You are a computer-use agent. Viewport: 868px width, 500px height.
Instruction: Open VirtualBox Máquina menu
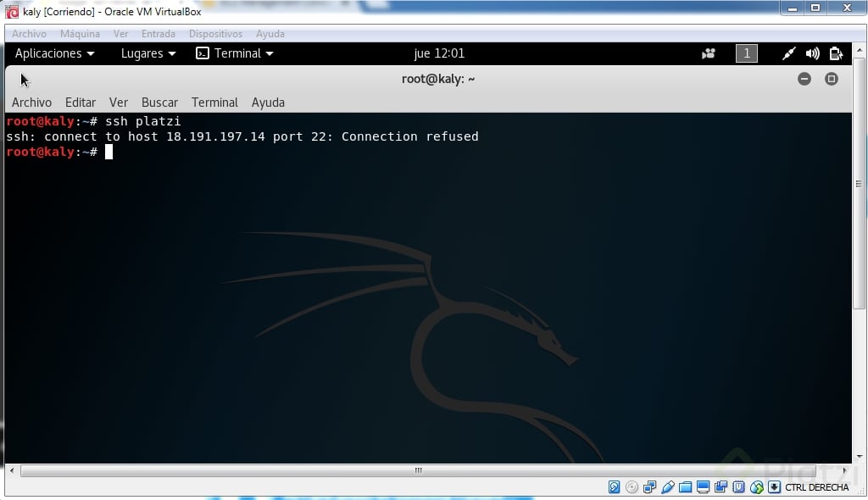click(x=80, y=34)
